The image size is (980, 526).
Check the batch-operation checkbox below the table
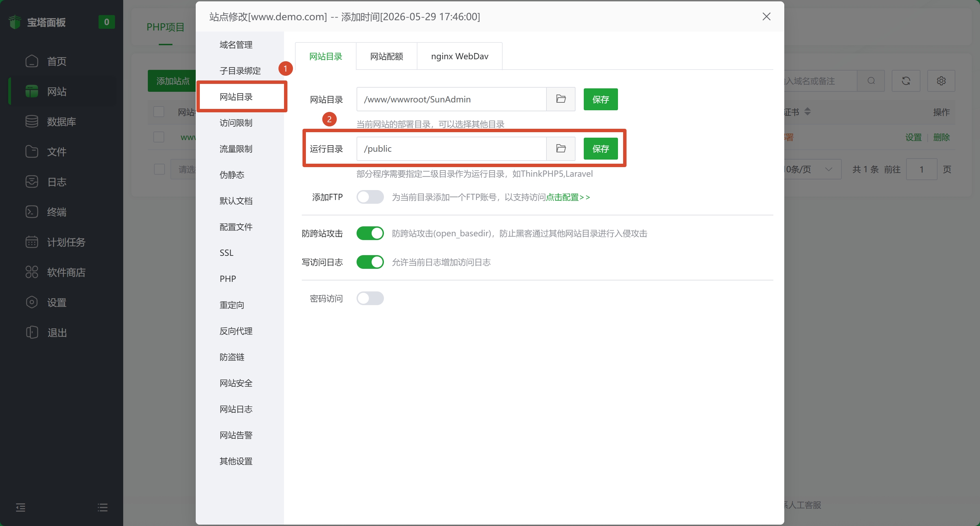pos(159,170)
